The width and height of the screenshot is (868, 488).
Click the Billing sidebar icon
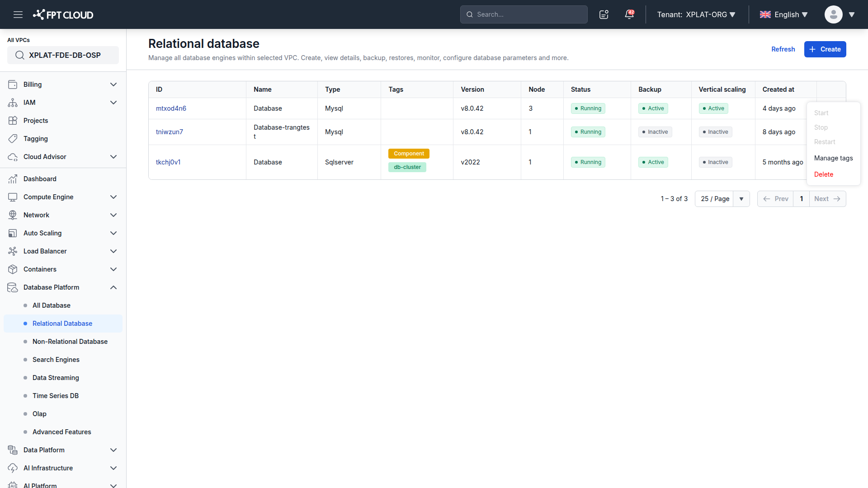click(x=13, y=84)
